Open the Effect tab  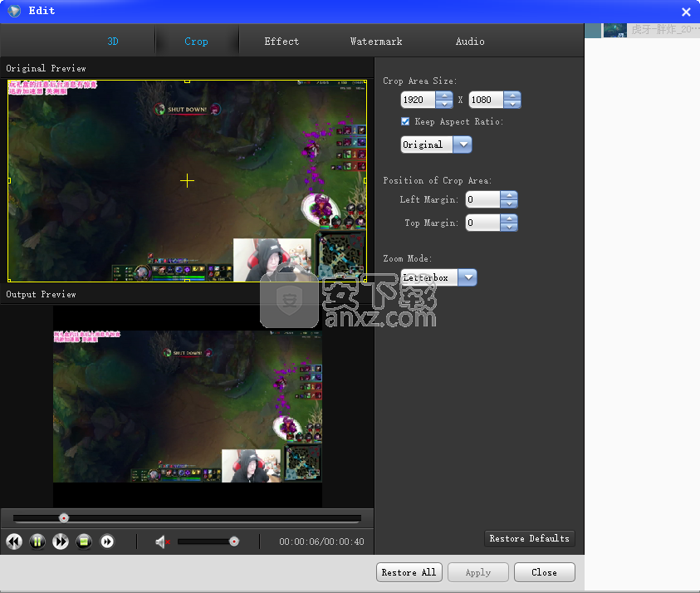pos(281,42)
